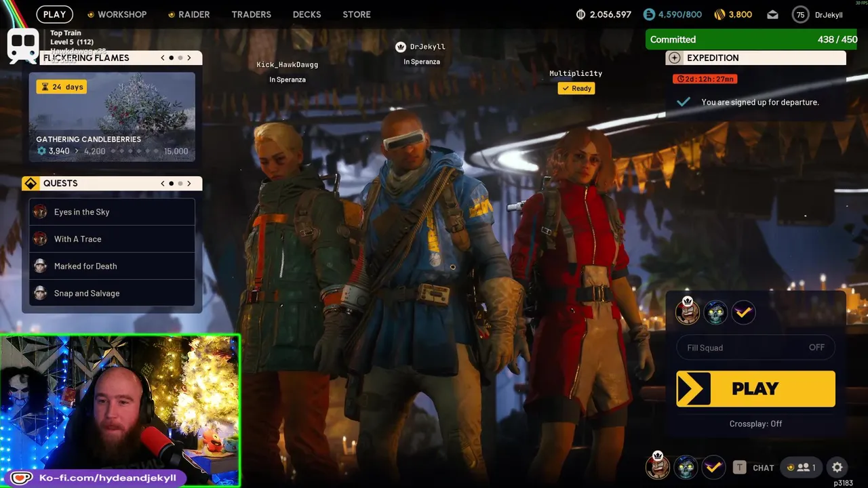Click the skull avatar in bottom bar
This screenshot has height=488, width=868.
(x=686, y=467)
